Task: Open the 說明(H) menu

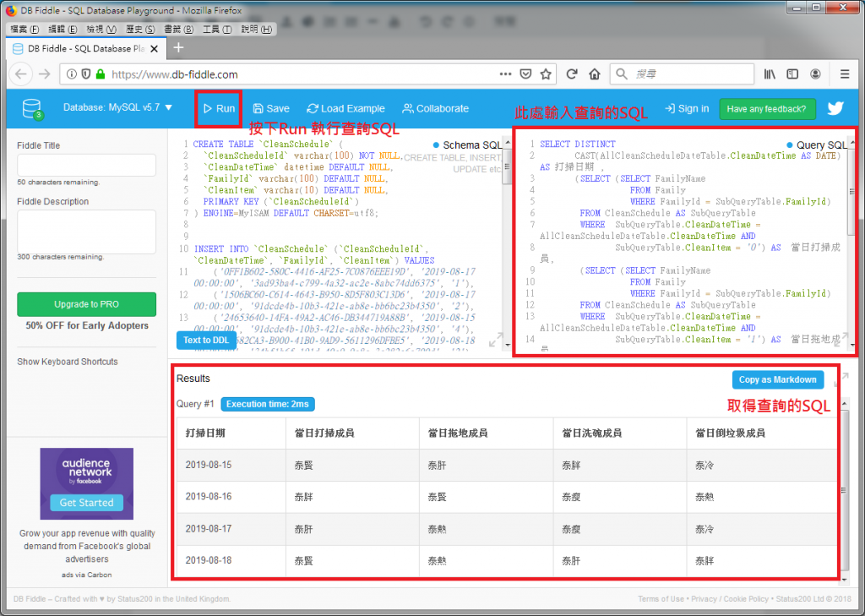Action: 257,30
